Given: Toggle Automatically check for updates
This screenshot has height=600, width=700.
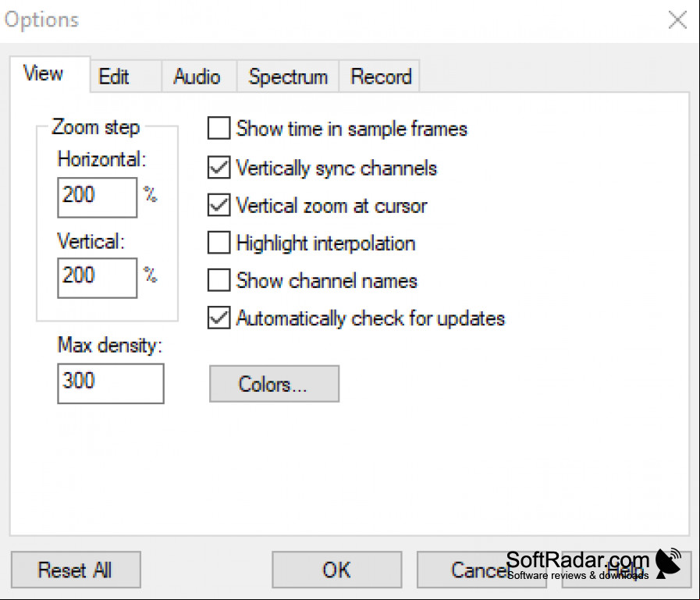Looking at the screenshot, I should [219, 318].
